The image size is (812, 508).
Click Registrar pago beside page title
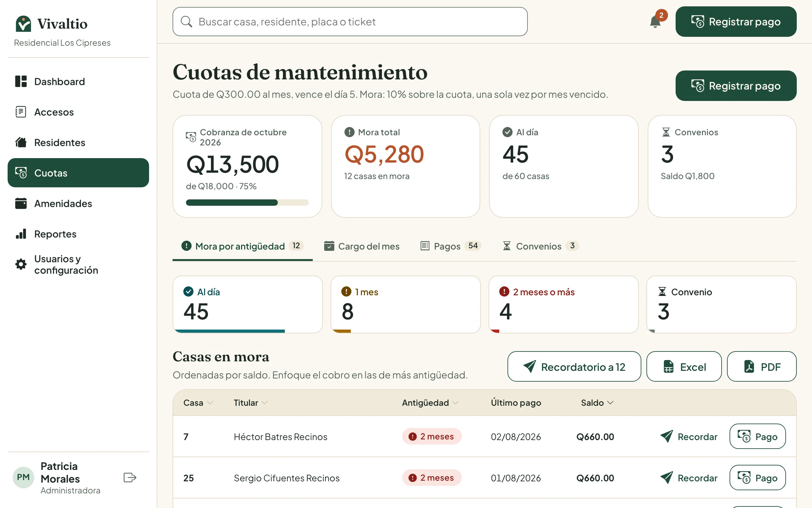coord(736,86)
